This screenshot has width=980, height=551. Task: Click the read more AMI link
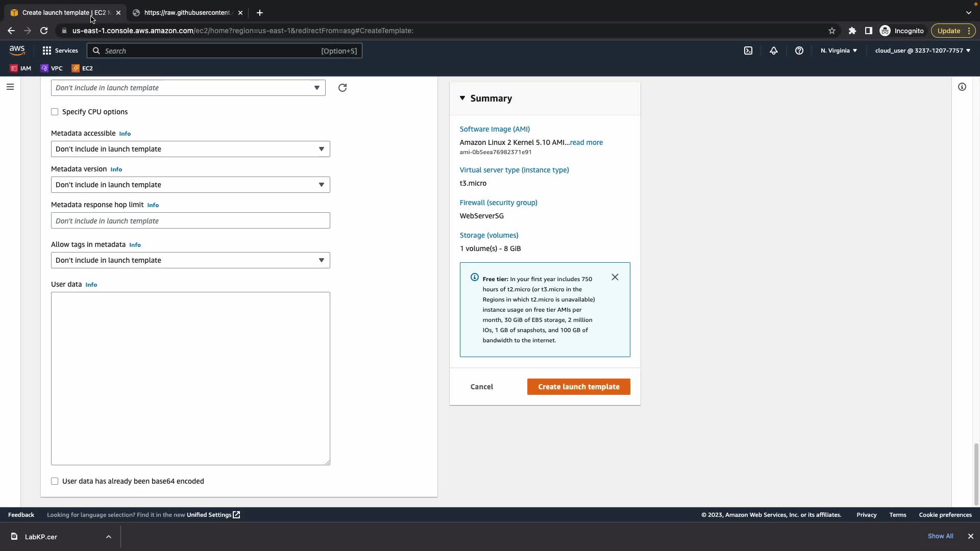click(x=586, y=142)
